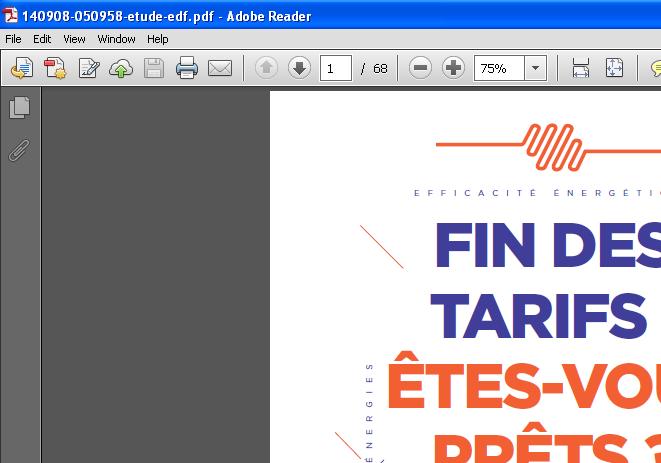Go to the next page arrow

click(299, 68)
